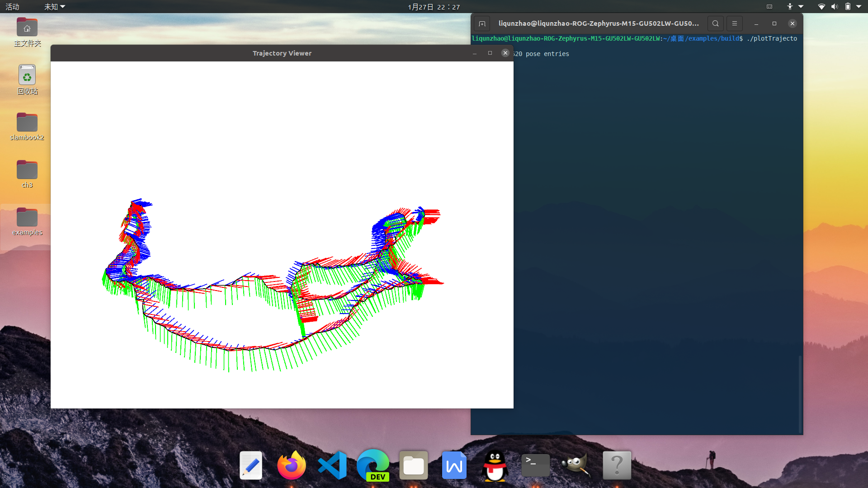868x488 pixels.
Task: Open Microsoft Edge Dev from the dock
Action: pyautogui.click(x=373, y=465)
